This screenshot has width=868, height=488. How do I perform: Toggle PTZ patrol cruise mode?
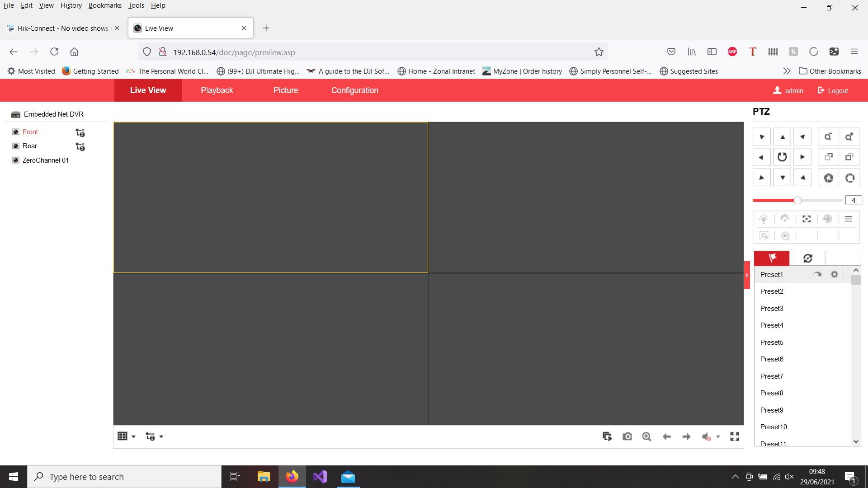[806, 258]
